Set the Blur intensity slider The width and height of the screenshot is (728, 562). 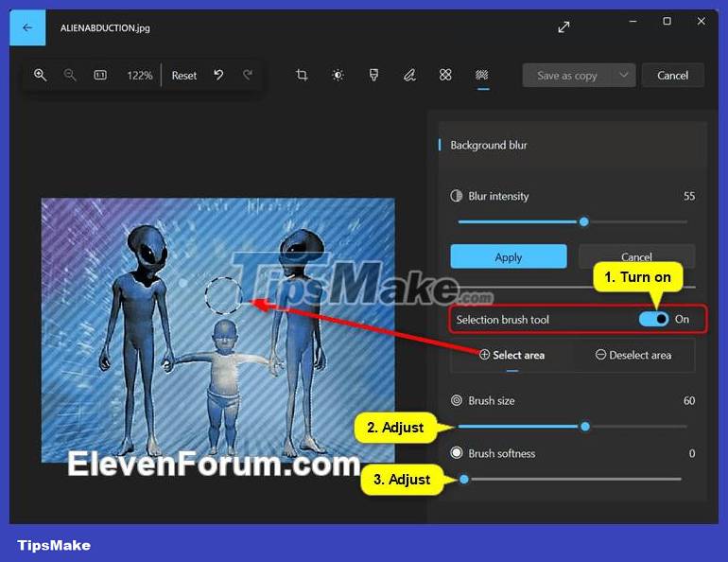pyautogui.click(x=572, y=222)
